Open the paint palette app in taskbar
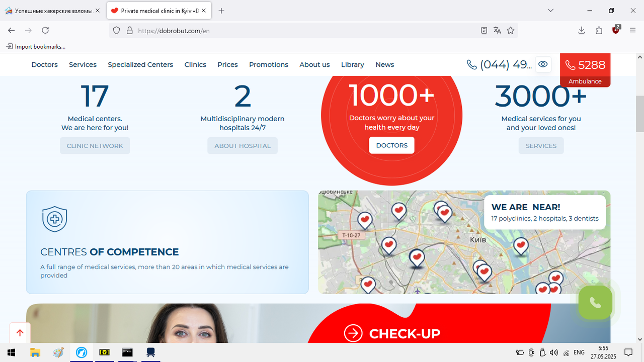This screenshot has width=644, height=362. tap(58, 352)
